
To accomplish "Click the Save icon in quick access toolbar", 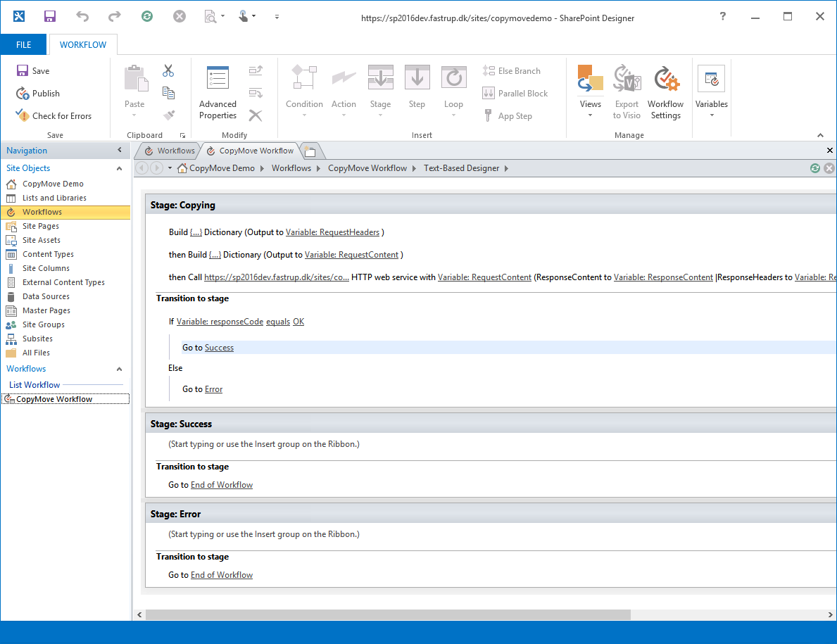I will point(49,16).
